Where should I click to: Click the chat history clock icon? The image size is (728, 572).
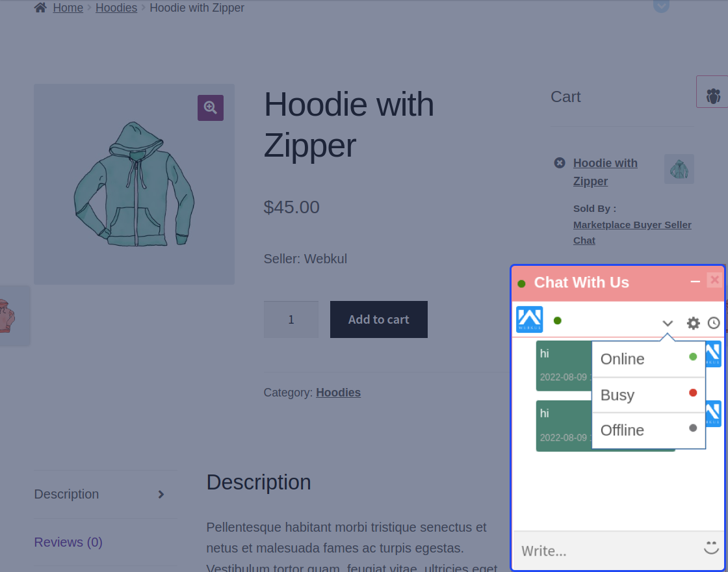point(714,322)
